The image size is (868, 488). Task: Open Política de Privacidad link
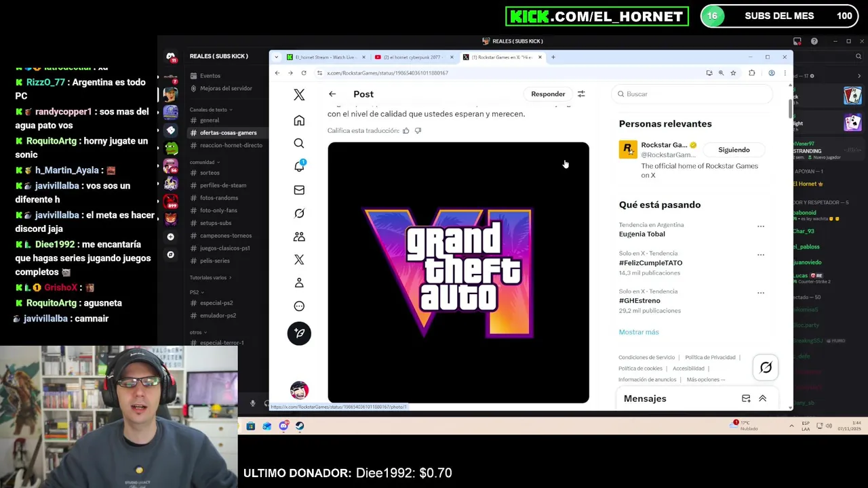point(710,357)
